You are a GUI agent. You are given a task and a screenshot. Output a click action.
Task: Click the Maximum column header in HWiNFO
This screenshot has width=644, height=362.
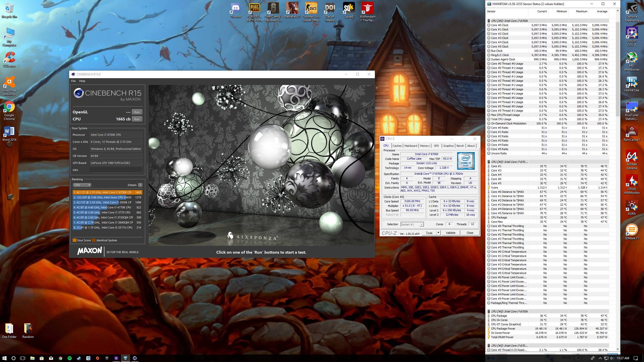click(579, 11)
